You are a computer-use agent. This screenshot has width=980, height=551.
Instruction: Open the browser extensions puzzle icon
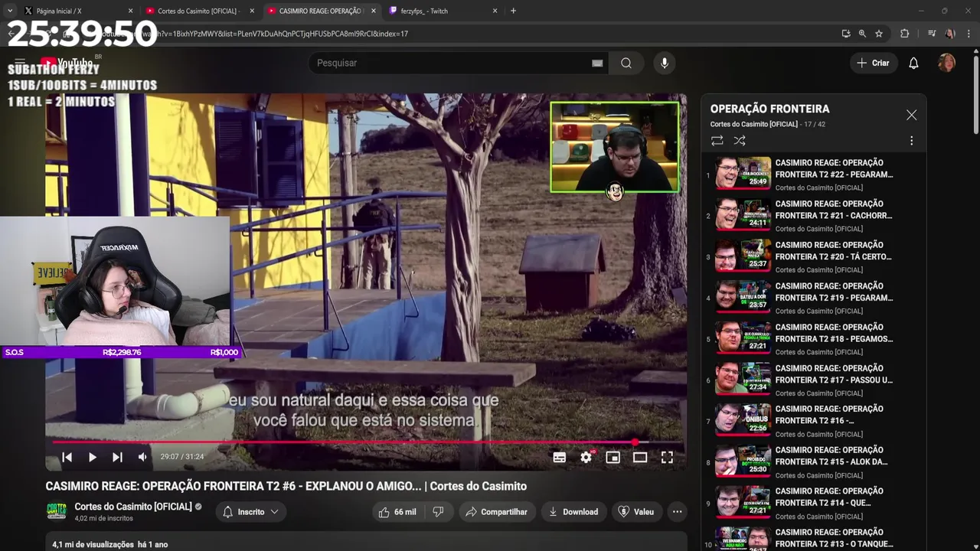click(x=904, y=34)
